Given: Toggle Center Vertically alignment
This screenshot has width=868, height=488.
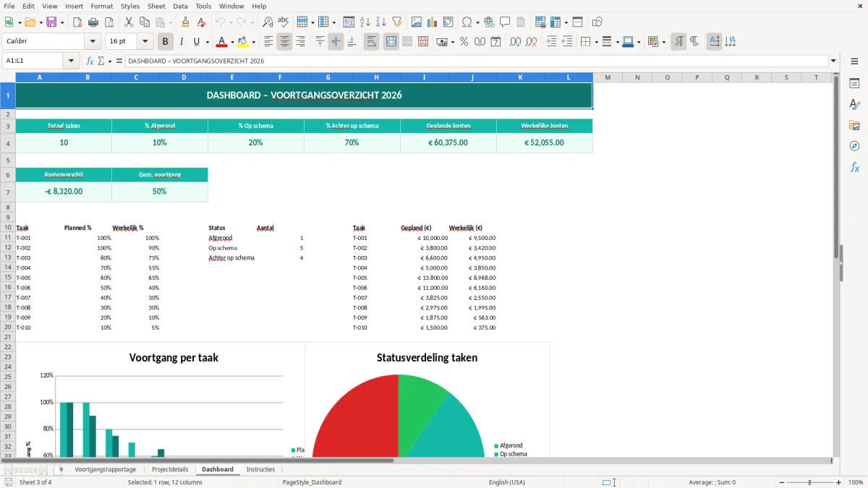Looking at the screenshot, I should [336, 42].
